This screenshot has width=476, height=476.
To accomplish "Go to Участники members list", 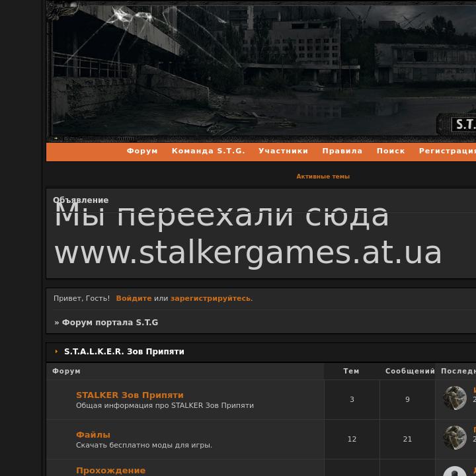I will 283,151.
